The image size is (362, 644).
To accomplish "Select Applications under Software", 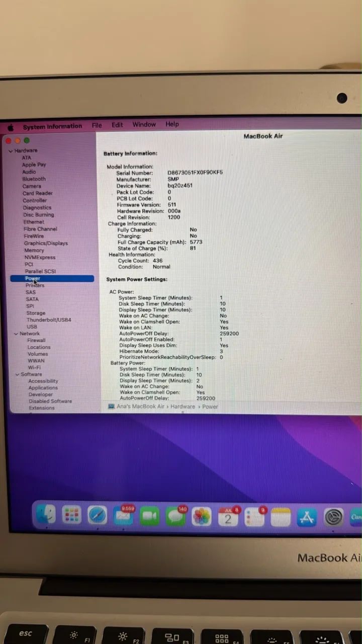I will pos(43,388).
